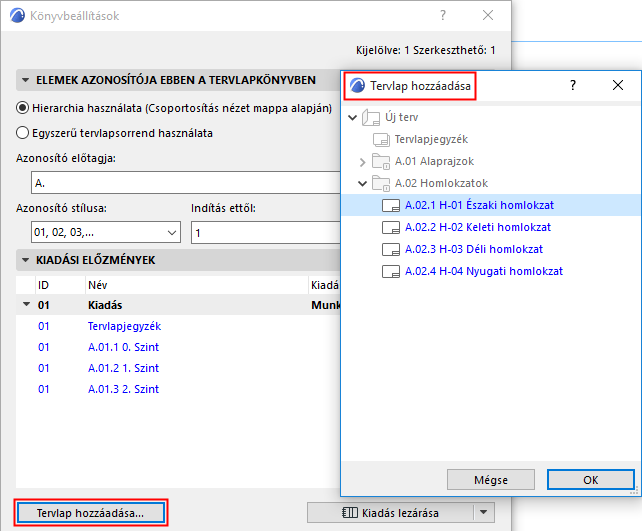Image resolution: width=642 pixels, height=531 pixels.
Task: Click the A.02.2 H-02 Keleti homlokzat layout icon
Action: click(392, 228)
